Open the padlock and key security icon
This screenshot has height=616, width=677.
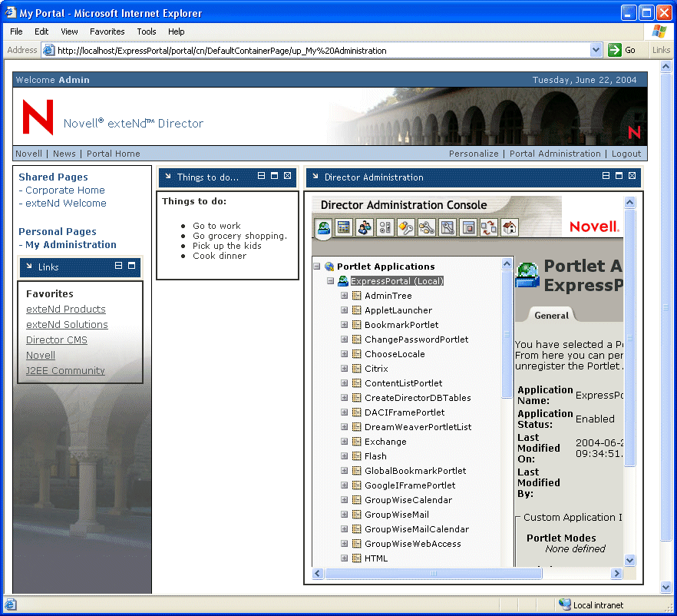[406, 227]
